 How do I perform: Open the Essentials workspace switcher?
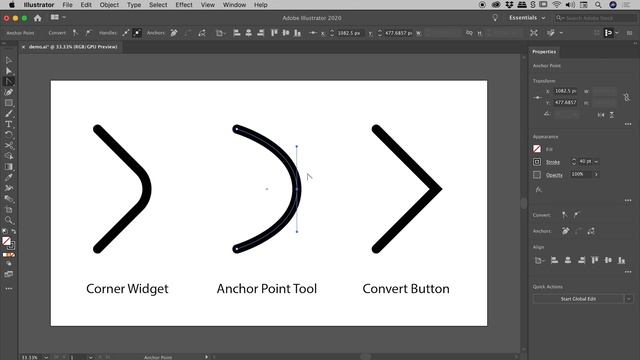click(527, 18)
